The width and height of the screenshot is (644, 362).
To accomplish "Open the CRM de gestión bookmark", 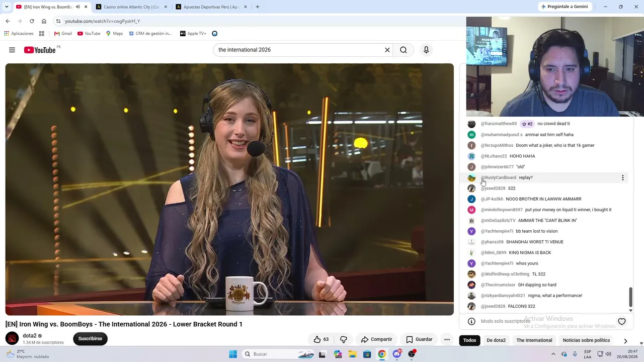I will coord(150,34).
